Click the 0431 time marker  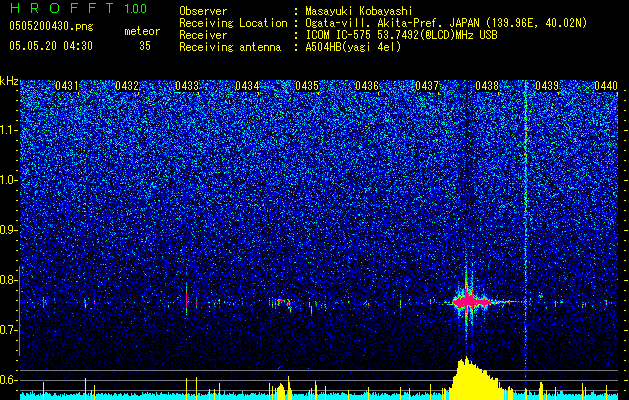pos(67,86)
